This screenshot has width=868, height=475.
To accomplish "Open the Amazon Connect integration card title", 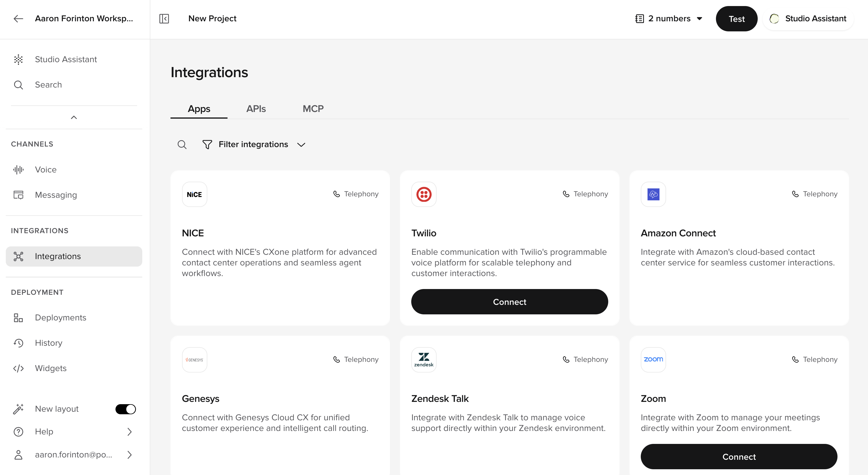I will coord(678,233).
